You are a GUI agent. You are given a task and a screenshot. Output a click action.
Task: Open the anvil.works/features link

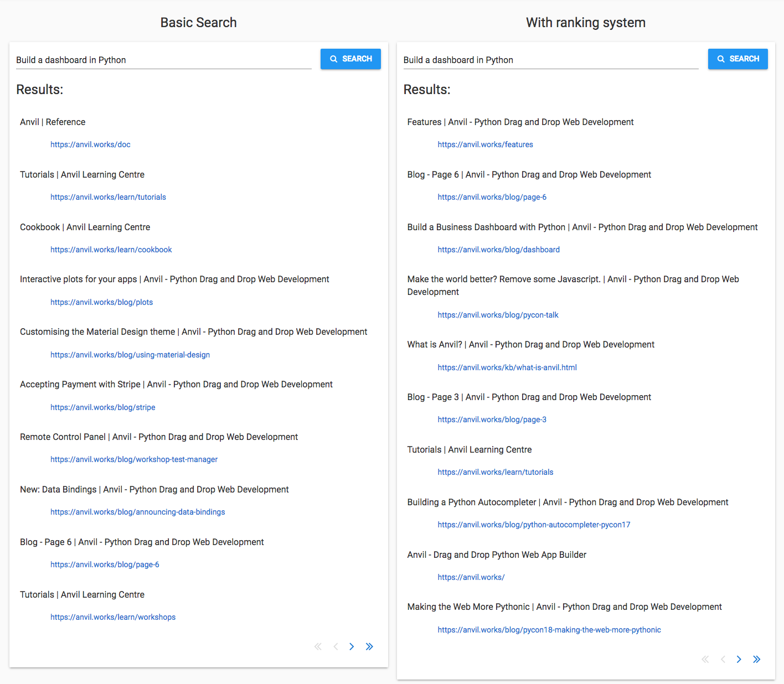[x=485, y=144]
